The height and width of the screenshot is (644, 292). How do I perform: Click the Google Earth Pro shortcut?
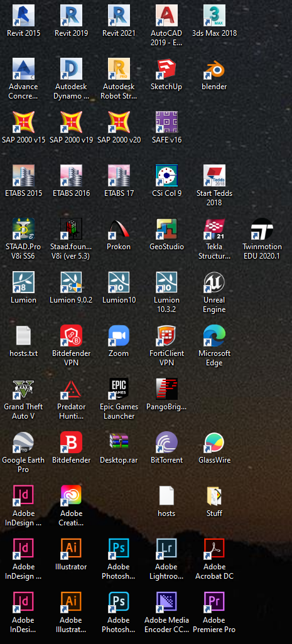pyautogui.click(x=23, y=443)
